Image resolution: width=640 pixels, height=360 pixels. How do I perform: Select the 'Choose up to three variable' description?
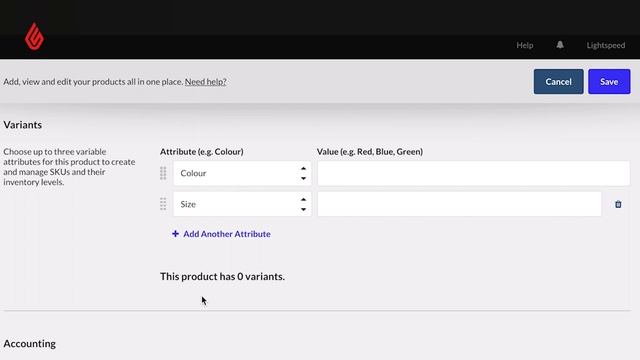pyautogui.click(x=69, y=167)
